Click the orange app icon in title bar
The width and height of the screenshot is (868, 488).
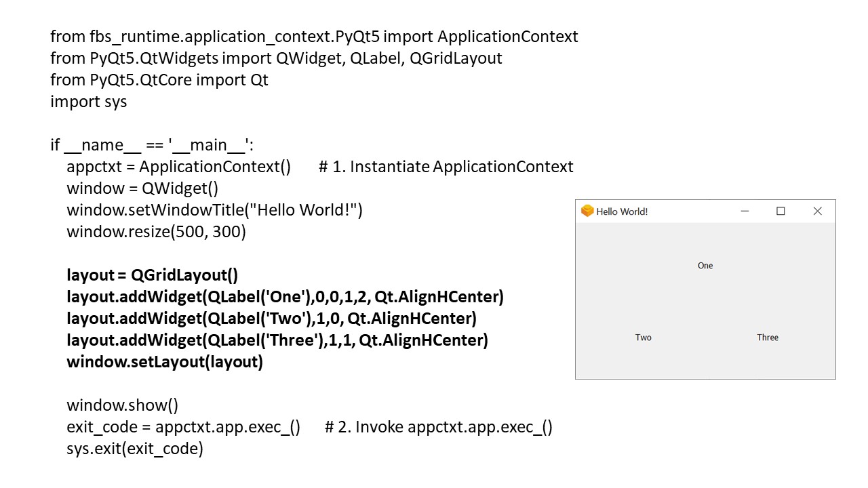coord(587,211)
